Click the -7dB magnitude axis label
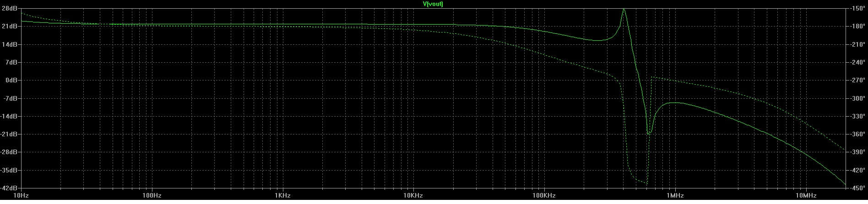 coord(9,98)
